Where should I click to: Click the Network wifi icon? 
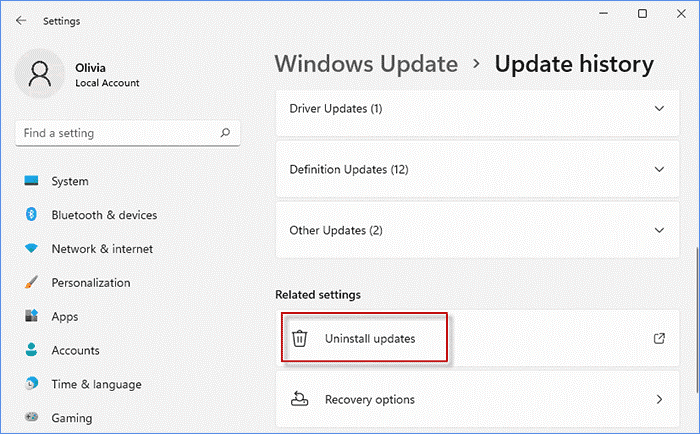31,249
